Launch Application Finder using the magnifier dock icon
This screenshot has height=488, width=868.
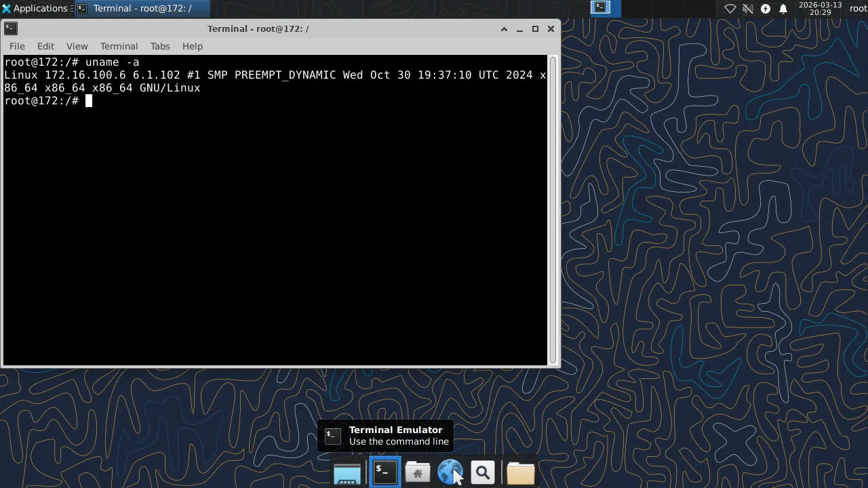pos(483,471)
